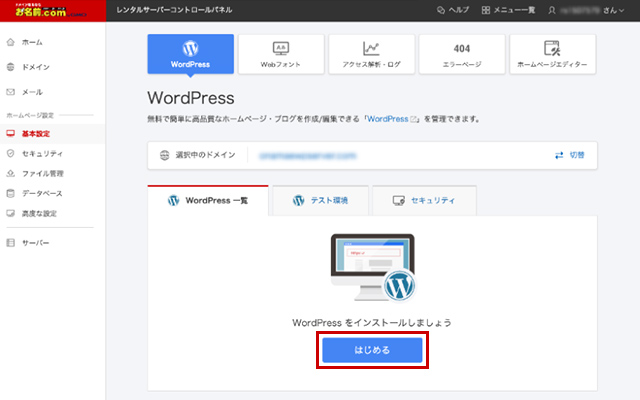Click the icon beside 高度な設定
The height and width of the screenshot is (400, 640).
11,213
